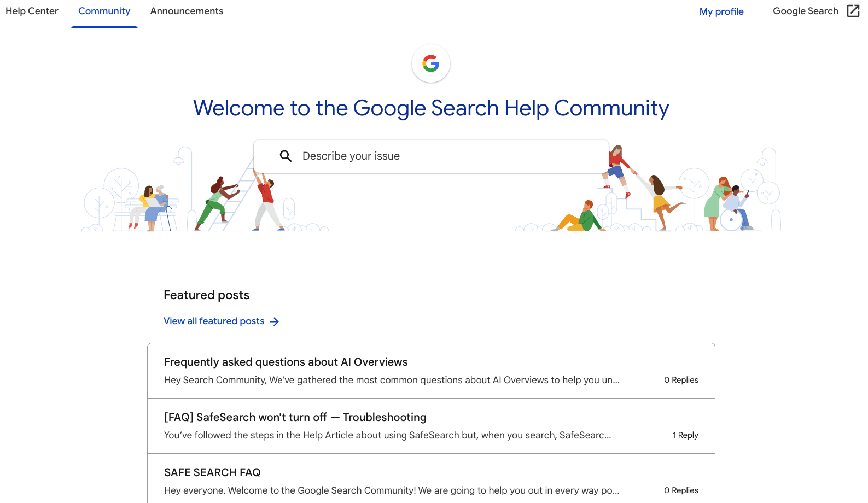Click the open-in-new-window icon top right
Image resolution: width=868 pixels, height=503 pixels.
pyautogui.click(x=853, y=10)
